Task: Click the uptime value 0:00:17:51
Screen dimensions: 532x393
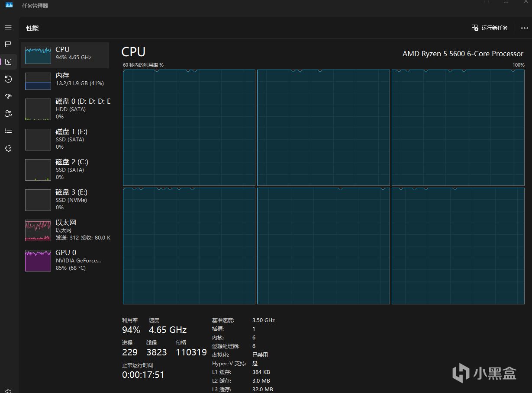Action: [143, 375]
